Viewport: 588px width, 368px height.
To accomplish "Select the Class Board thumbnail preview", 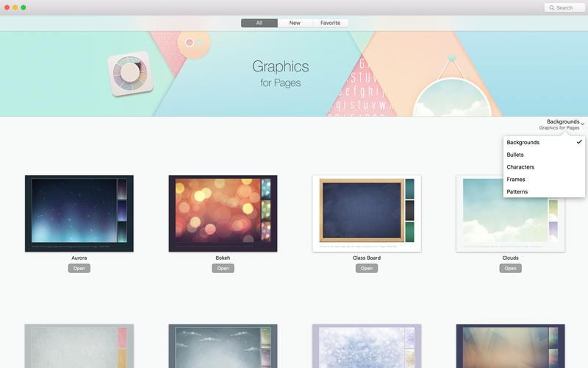I will 367,213.
